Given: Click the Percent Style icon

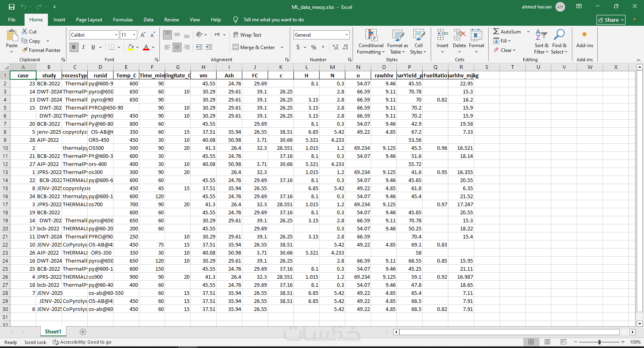Looking at the screenshot, I should [314, 47].
